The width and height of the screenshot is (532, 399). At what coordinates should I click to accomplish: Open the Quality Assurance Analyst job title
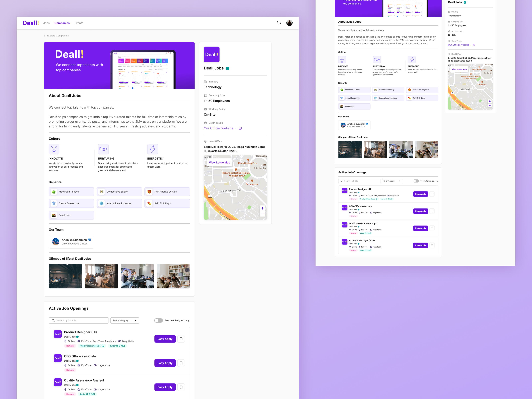click(x=84, y=380)
